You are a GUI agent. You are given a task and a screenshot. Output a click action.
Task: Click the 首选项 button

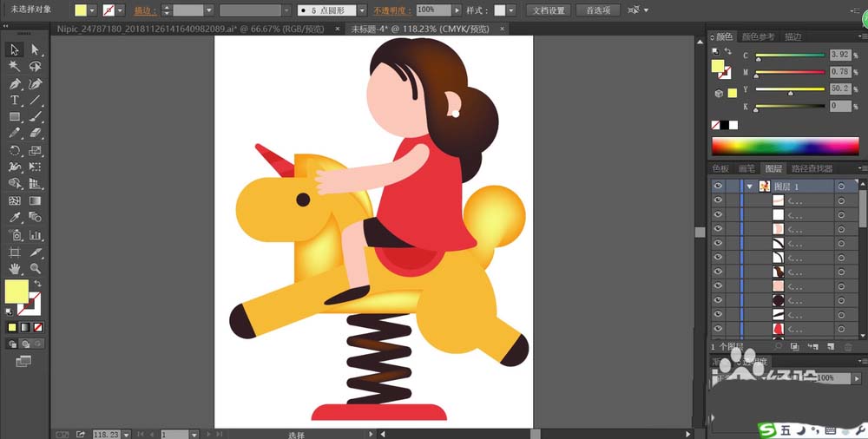coord(598,10)
